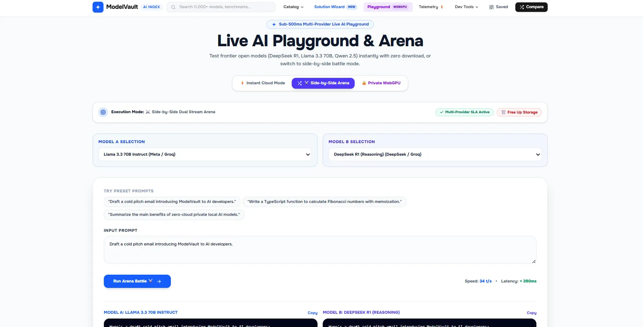The height and width of the screenshot is (327, 644).
Task: Focus the model search input field
Action: tap(221, 7)
